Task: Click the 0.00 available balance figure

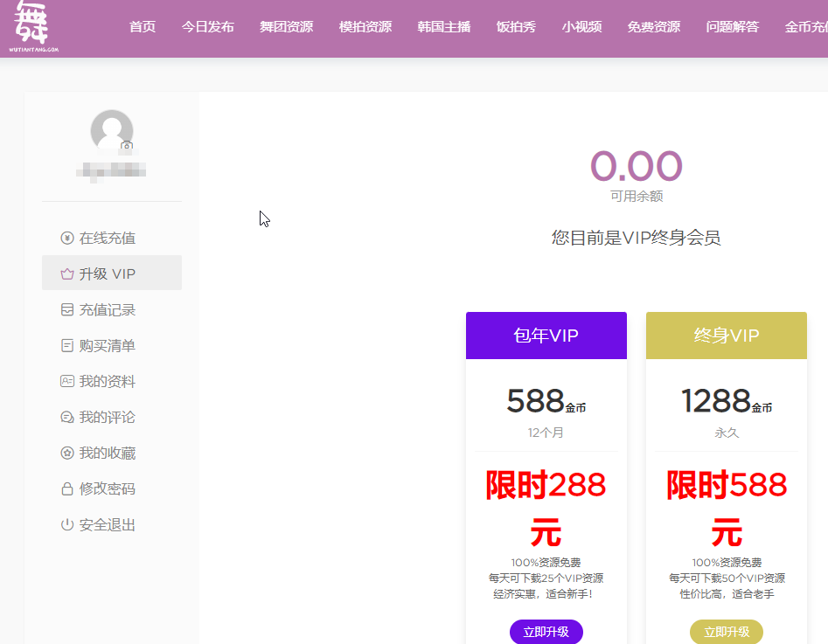Action: click(637, 166)
